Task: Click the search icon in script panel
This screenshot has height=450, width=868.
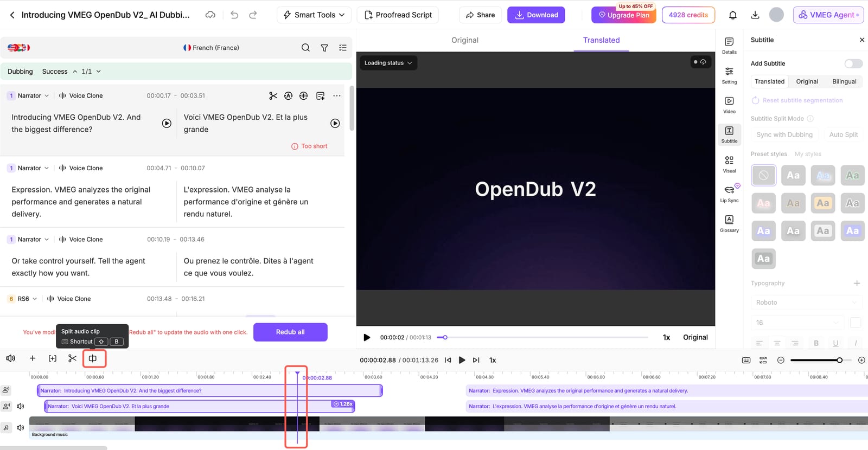Action: (x=306, y=48)
